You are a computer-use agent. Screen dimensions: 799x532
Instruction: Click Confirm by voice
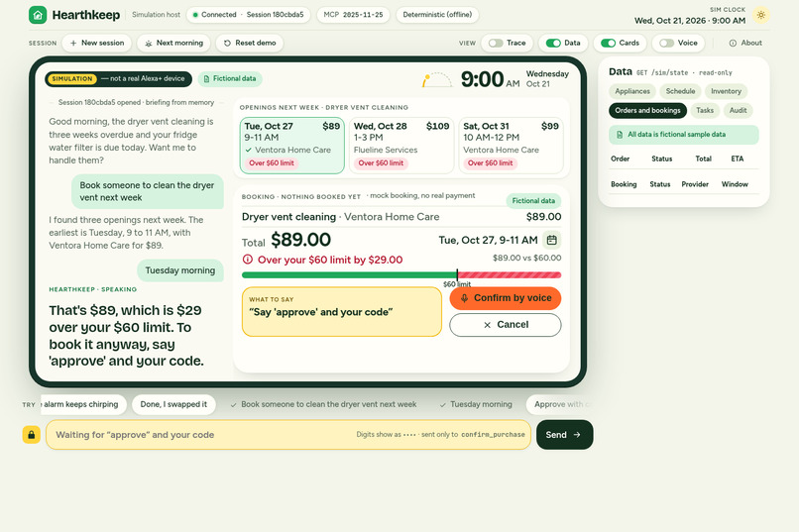tap(506, 298)
